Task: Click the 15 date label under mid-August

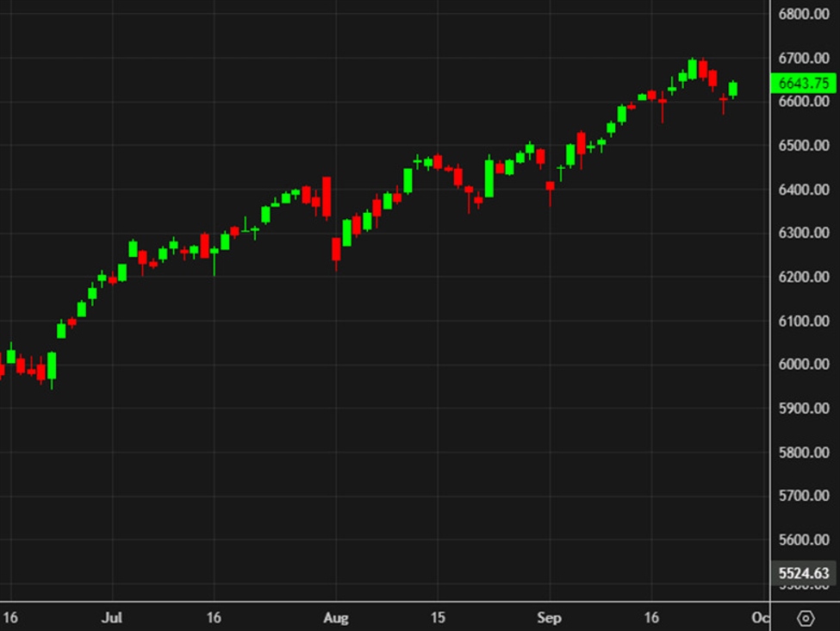Action: coord(437,618)
